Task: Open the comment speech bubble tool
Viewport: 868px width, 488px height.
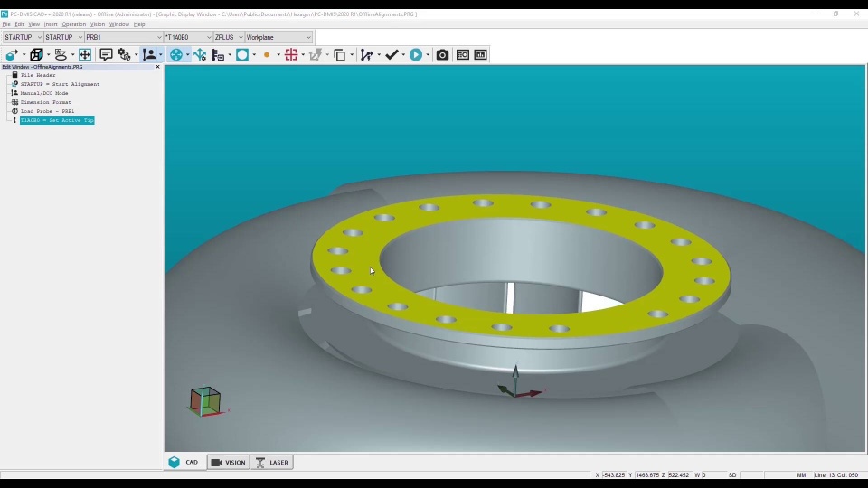Action: [106, 55]
